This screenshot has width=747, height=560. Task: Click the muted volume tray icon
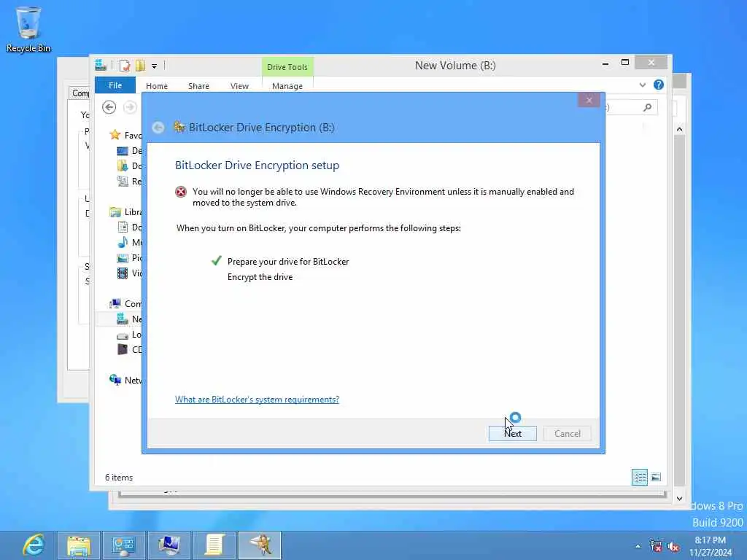tap(673, 547)
